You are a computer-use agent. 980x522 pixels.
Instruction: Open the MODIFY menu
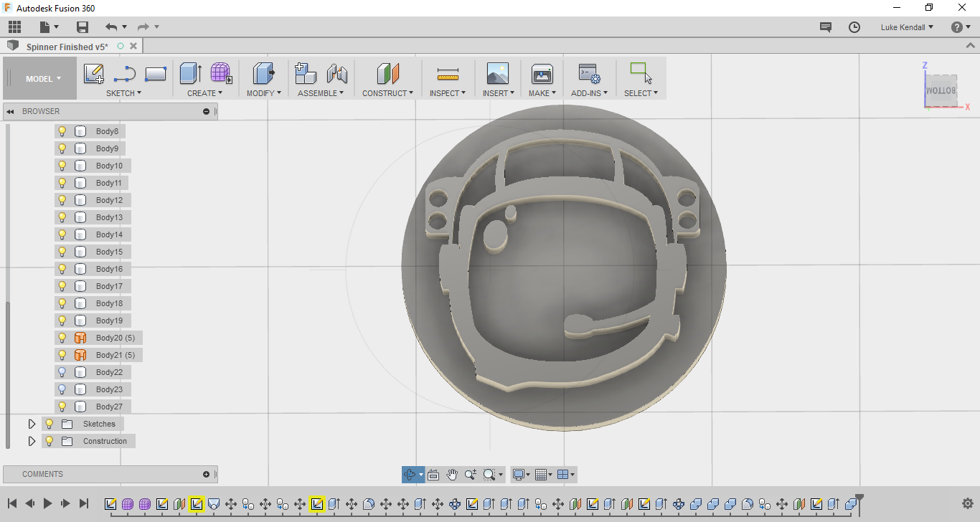(x=263, y=93)
